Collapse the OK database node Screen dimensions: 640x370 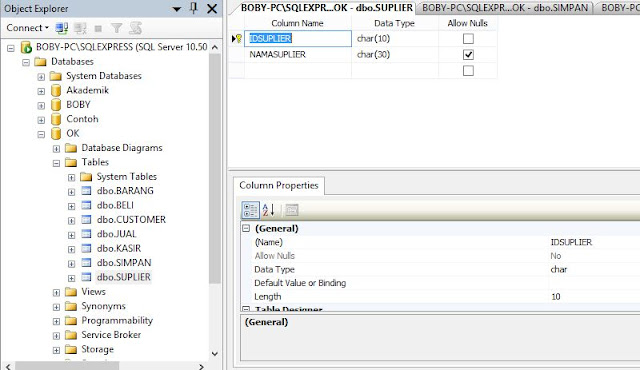click(x=41, y=134)
